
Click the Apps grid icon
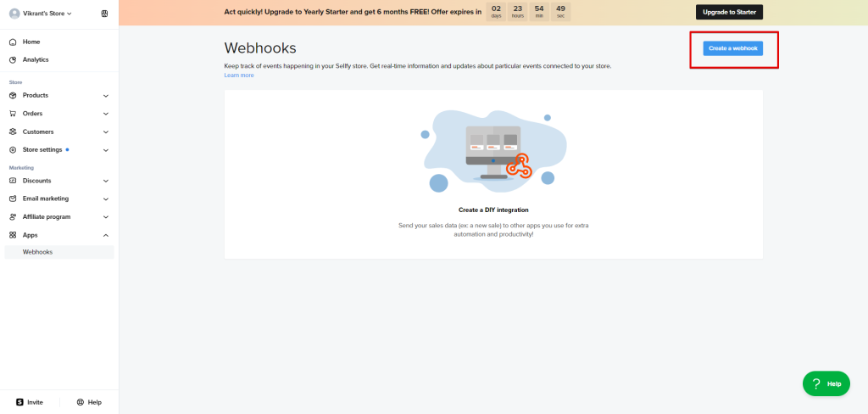click(13, 235)
